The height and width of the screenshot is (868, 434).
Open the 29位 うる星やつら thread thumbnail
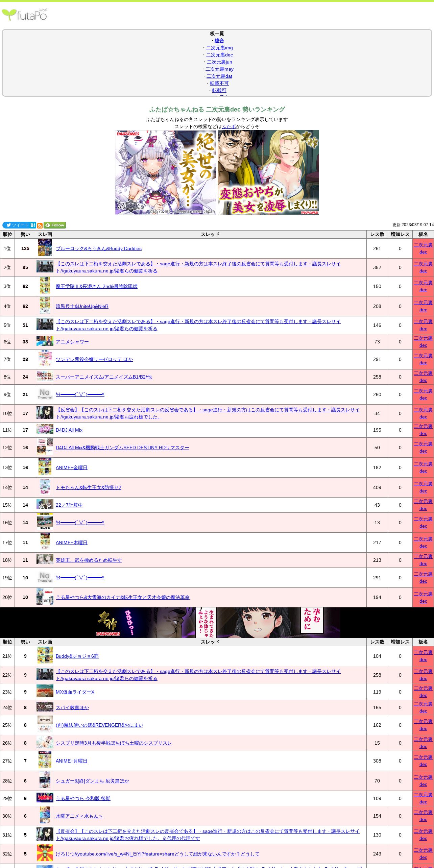click(45, 797)
